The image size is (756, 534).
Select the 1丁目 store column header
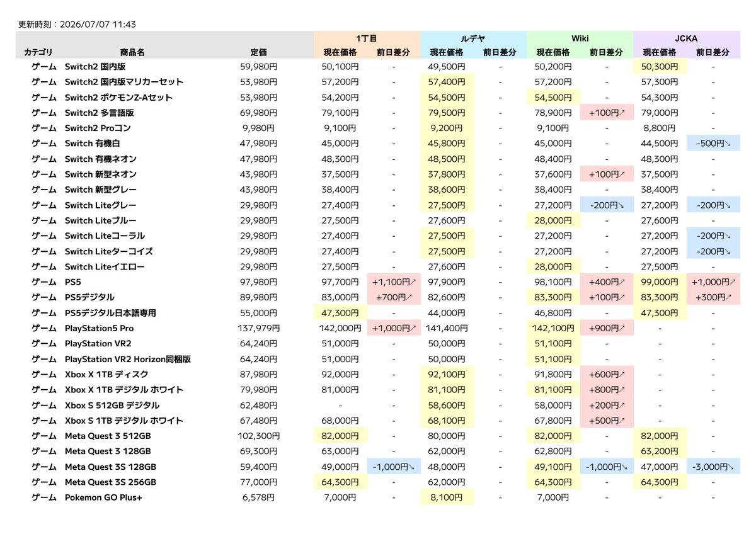click(x=367, y=38)
